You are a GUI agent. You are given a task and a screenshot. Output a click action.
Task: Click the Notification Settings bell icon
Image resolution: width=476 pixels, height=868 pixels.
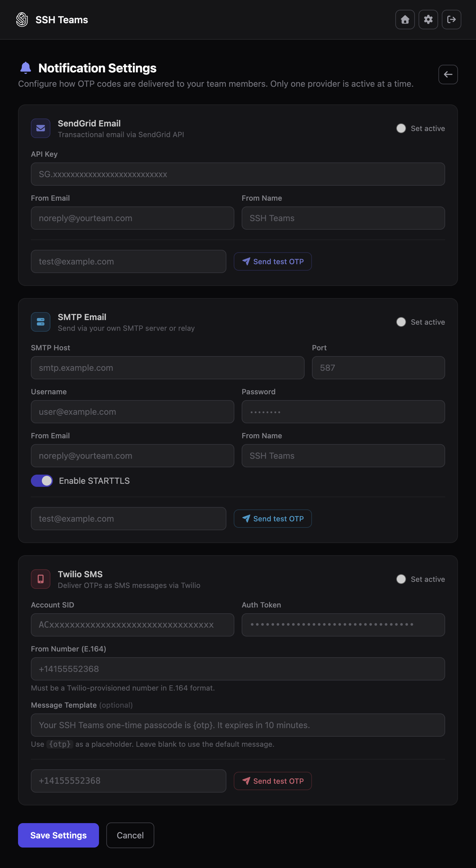click(x=26, y=68)
